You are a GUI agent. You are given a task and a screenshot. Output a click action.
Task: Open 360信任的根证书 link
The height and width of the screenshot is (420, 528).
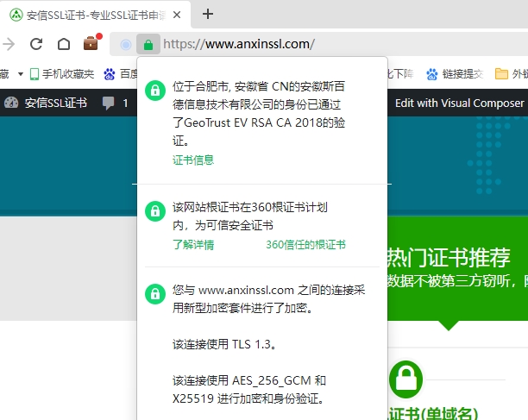305,244
